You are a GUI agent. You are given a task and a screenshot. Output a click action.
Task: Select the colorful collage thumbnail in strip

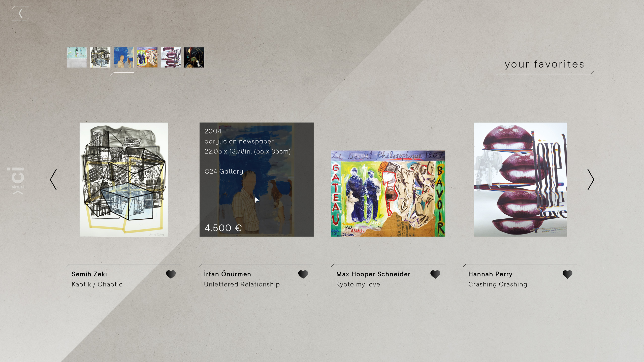coord(147,57)
